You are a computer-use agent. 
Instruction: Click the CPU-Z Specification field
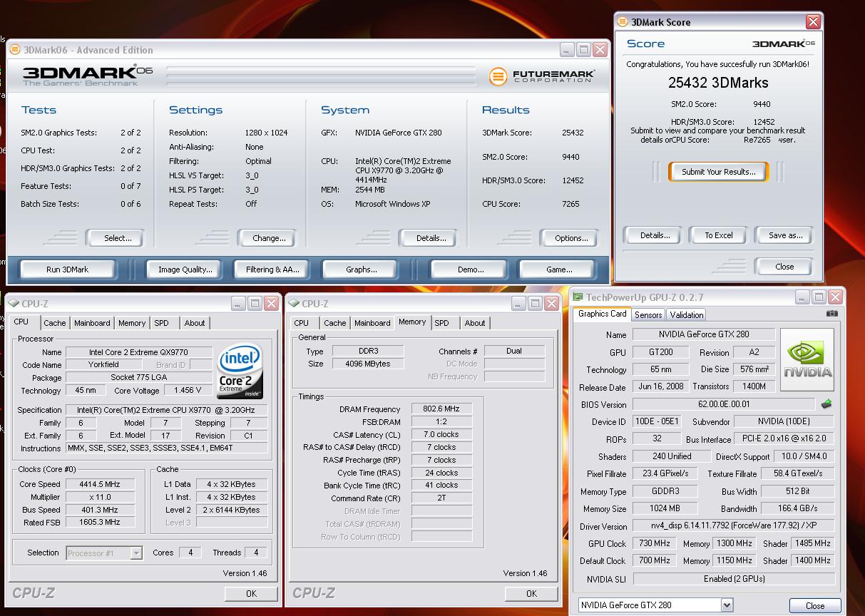pos(167,410)
